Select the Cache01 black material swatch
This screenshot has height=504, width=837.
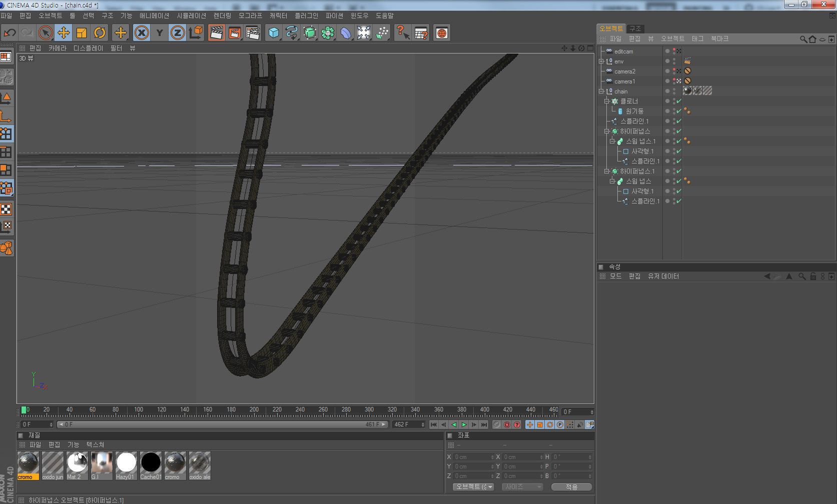tap(151, 466)
